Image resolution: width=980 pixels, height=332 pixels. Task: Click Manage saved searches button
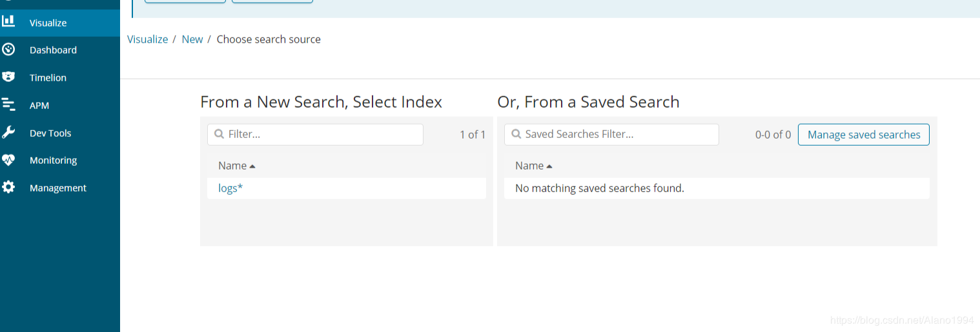click(x=864, y=135)
